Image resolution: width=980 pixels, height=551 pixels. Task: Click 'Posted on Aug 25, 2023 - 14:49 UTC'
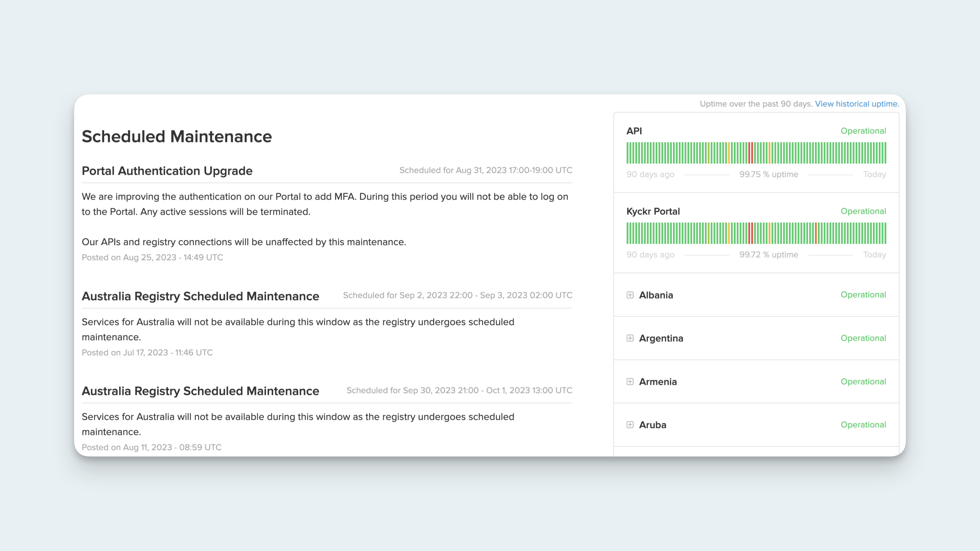click(152, 258)
